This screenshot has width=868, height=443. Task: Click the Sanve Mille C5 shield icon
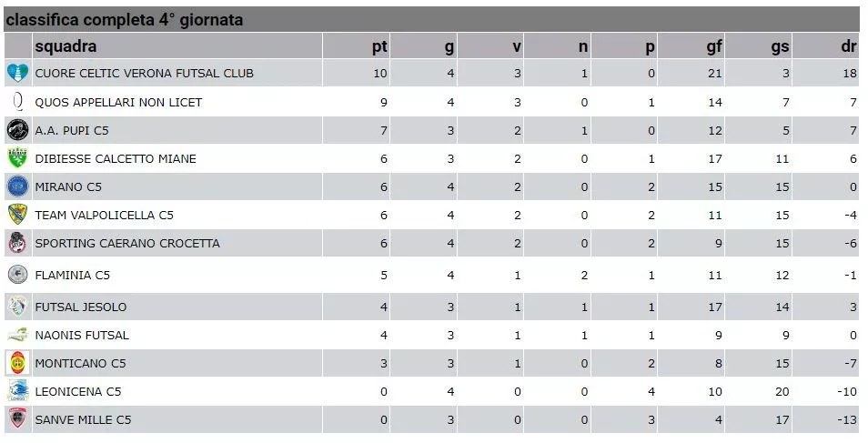pos(17,419)
